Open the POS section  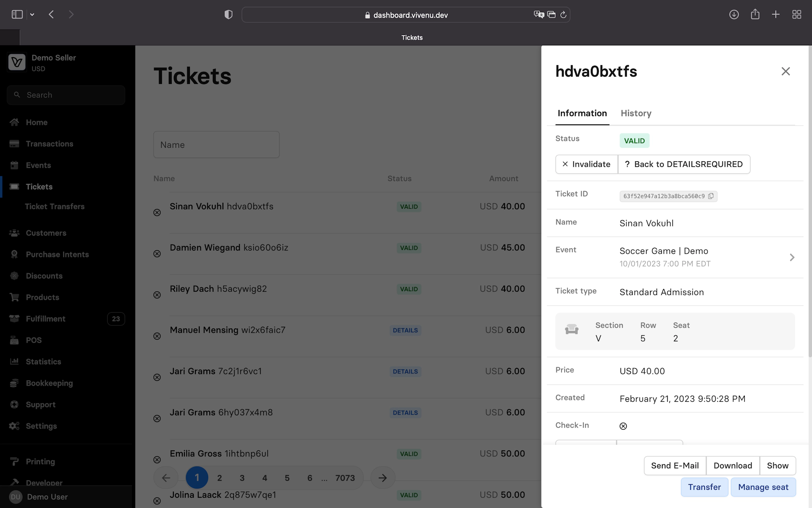pos(33,340)
